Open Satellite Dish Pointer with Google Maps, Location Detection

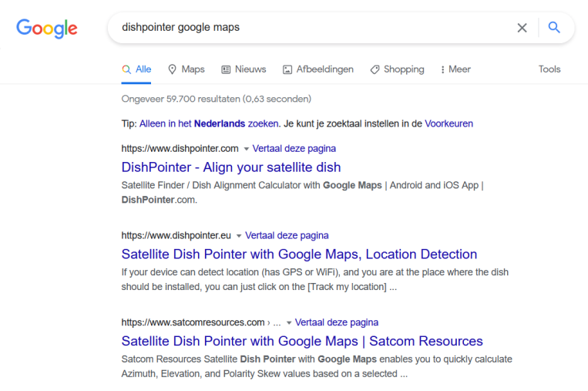coord(299,254)
